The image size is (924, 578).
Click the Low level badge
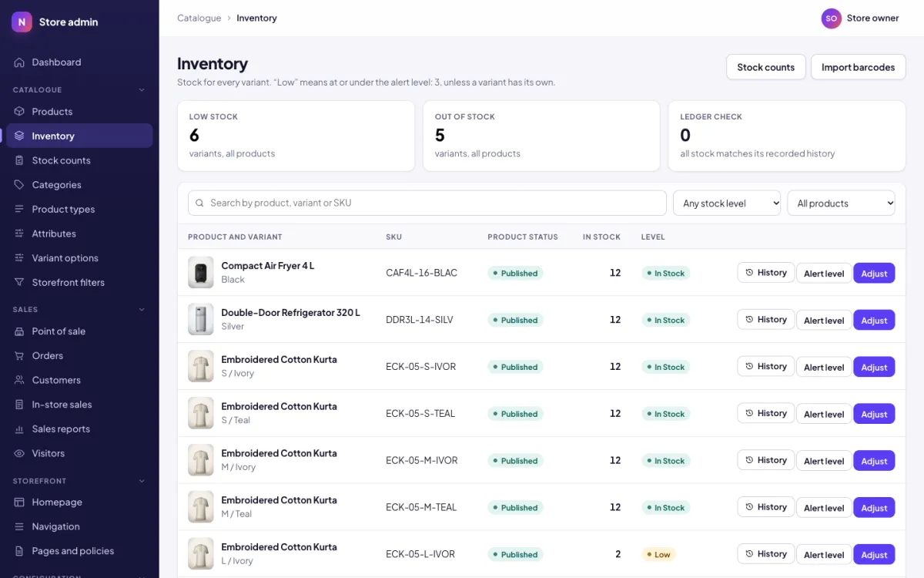coord(658,554)
